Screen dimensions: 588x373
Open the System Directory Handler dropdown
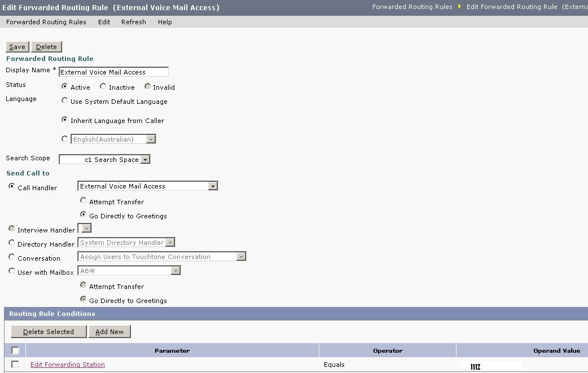[126, 243]
